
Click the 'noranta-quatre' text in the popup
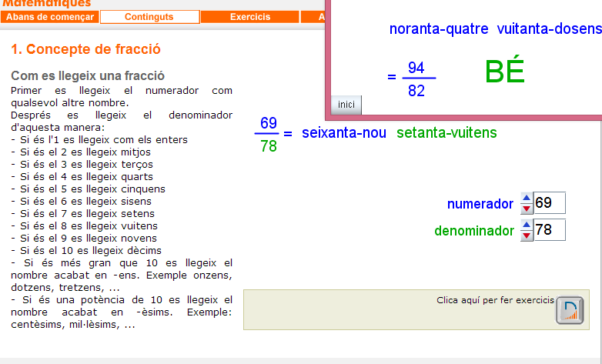pyautogui.click(x=439, y=29)
